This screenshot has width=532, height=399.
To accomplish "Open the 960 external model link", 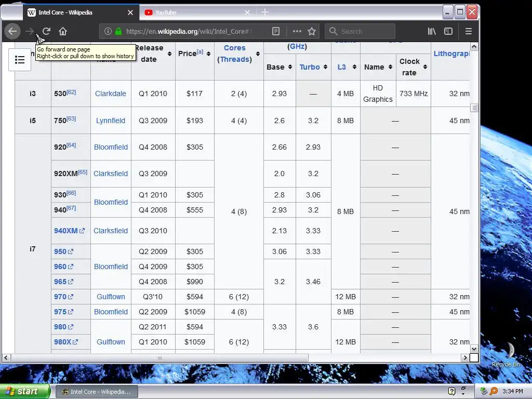I will coord(63,267).
